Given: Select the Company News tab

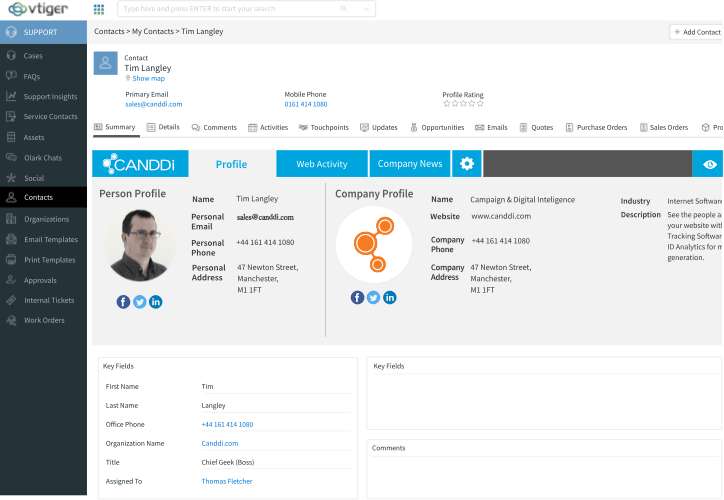Looking at the screenshot, I should pos(410,163).
